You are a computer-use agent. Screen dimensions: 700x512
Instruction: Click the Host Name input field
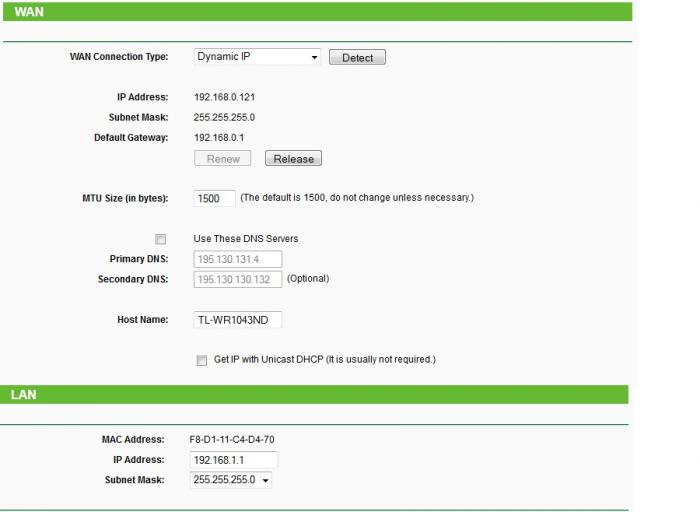(x=238, y=320)
